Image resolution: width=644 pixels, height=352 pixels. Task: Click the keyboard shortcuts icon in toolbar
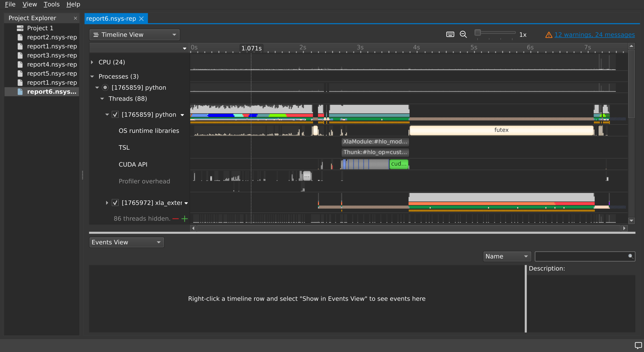pos(450,34)
